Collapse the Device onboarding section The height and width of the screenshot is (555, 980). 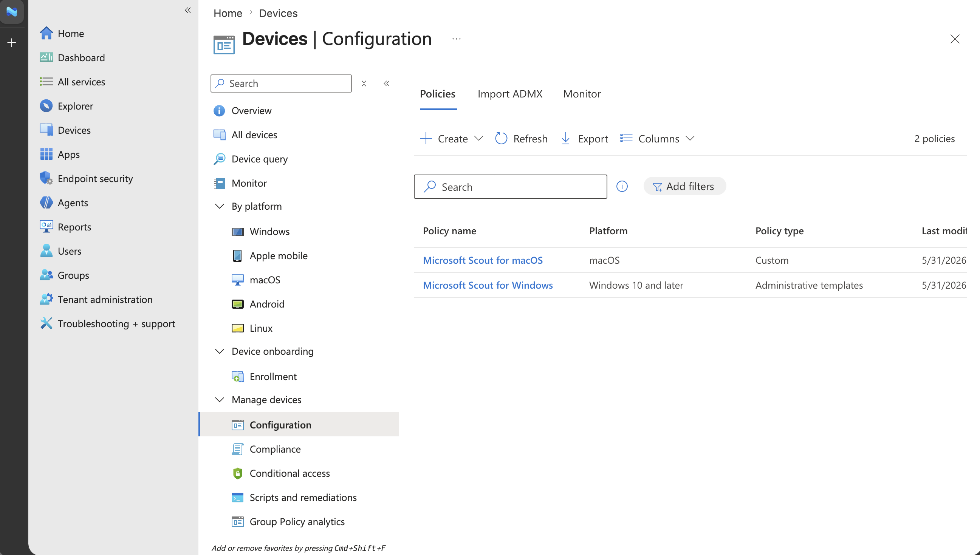(x=220, y=351)
